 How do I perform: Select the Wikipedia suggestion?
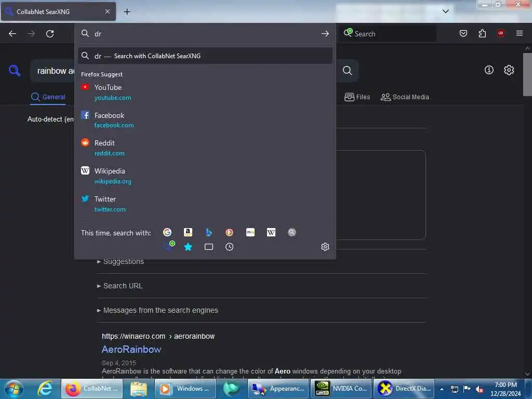point(205,176)
